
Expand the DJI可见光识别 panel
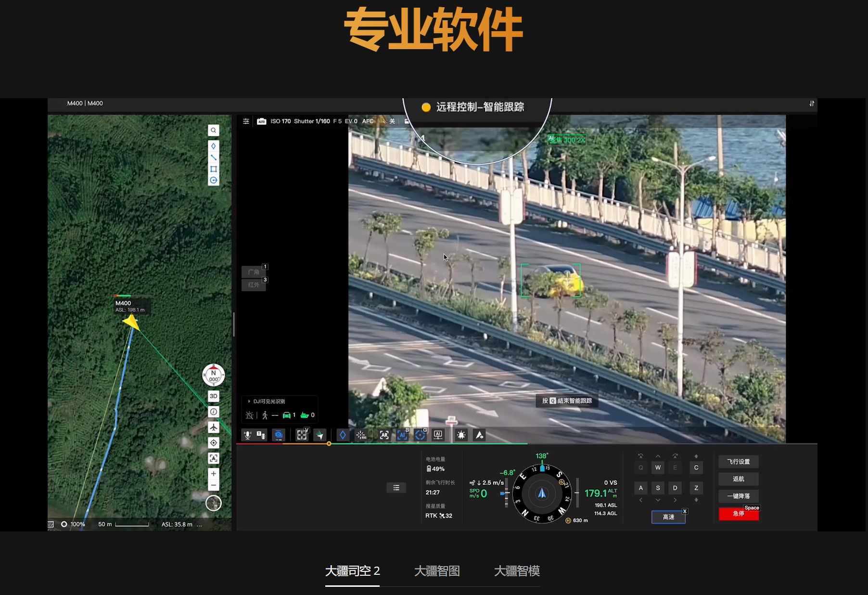click(266, 401)
